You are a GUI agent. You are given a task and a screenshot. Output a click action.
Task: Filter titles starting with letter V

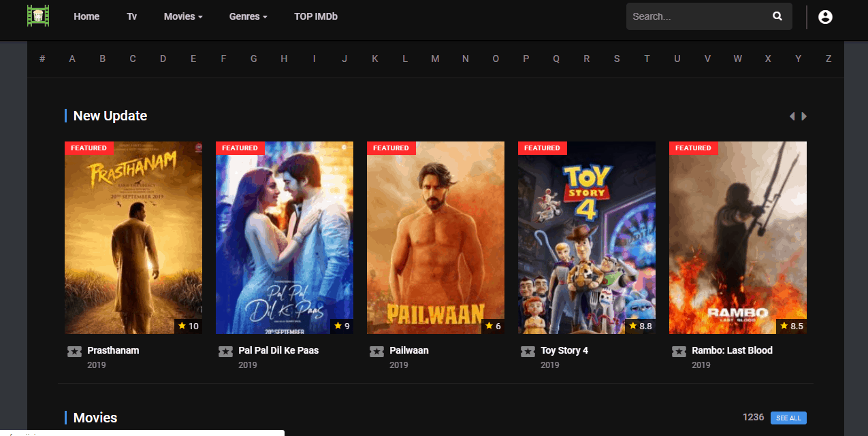(x=707, y=58)
